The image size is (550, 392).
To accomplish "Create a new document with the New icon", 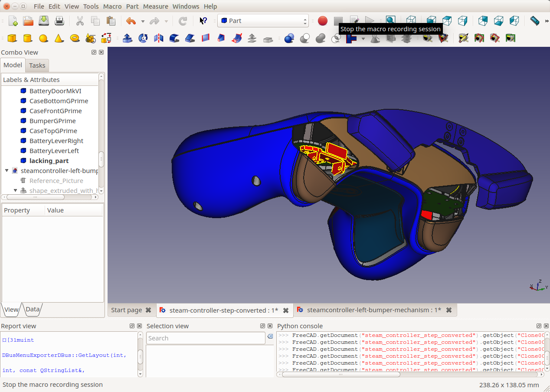I will point(13,21).
